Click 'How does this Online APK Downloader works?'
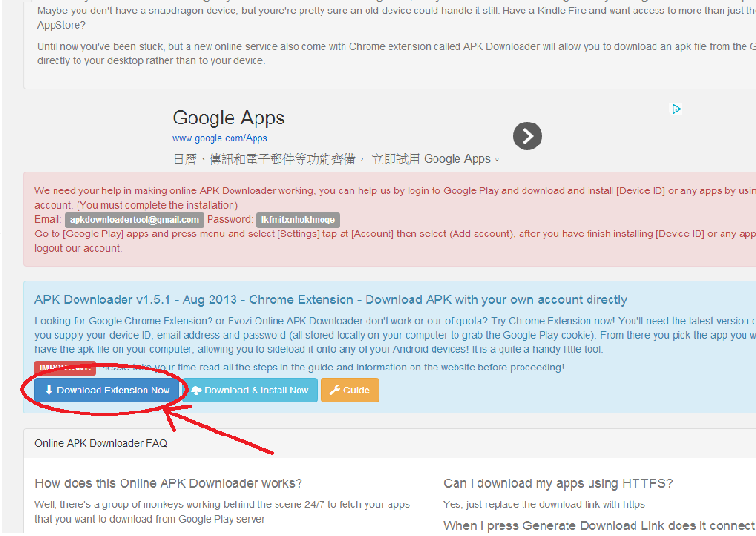756x536 pixels. click(168, 483)
